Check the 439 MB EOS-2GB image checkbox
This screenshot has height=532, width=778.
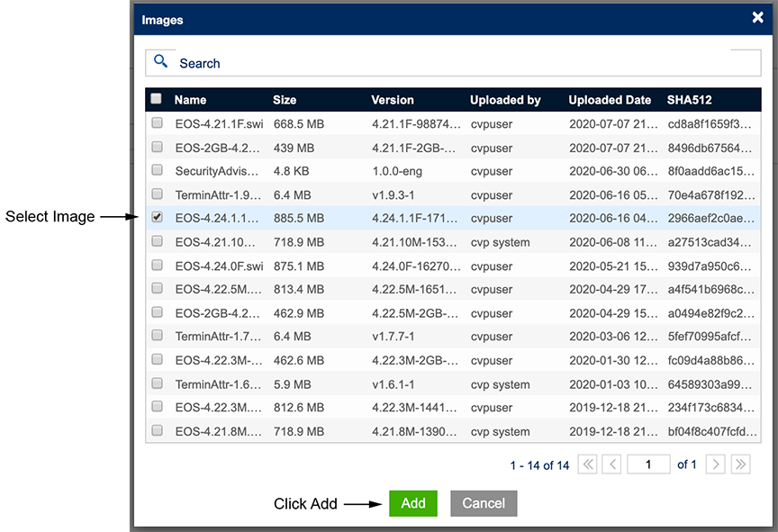pos(158,147)
